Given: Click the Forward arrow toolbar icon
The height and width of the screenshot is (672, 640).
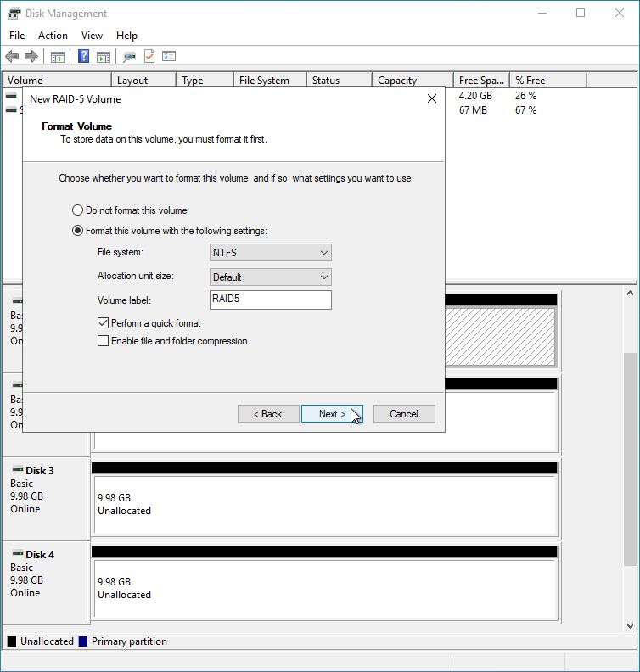Looking at the screenshot, I should click(31, 56).
